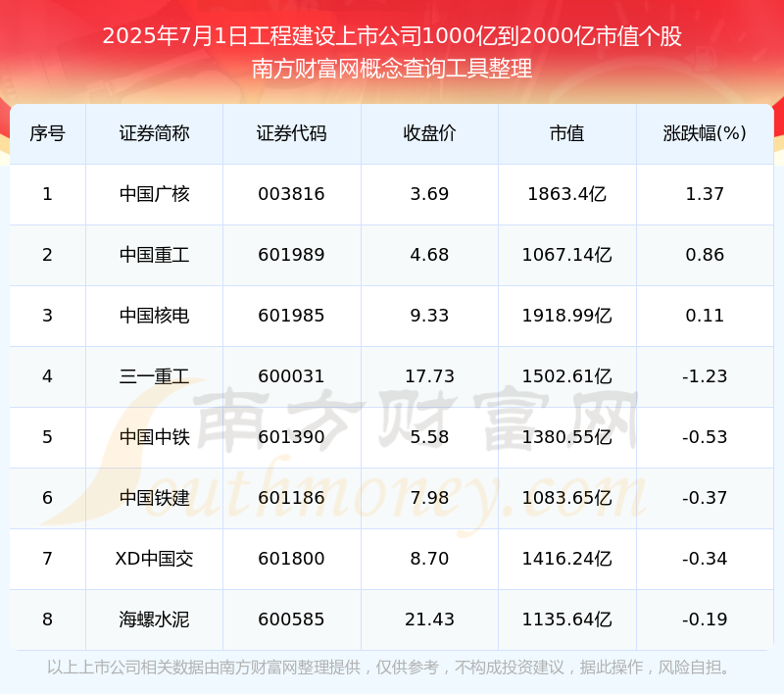Viewport: 784px width, 694px height.
Task: Click the market value "1918.99亿"
Action: (567, 316)
